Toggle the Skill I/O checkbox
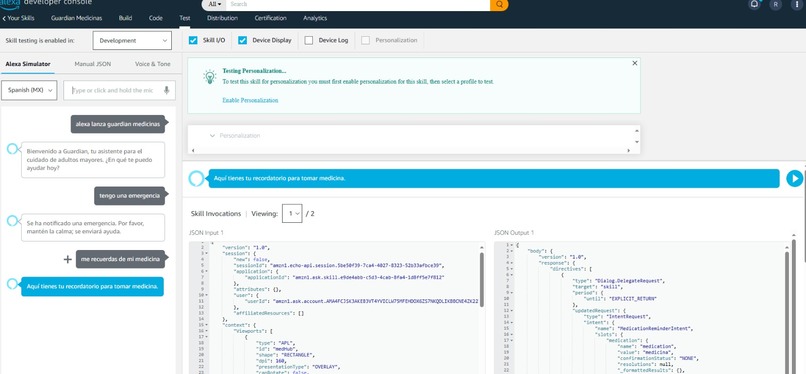This screenshot has height=374, width=806. pyautogui.click(x=193, y=40)
